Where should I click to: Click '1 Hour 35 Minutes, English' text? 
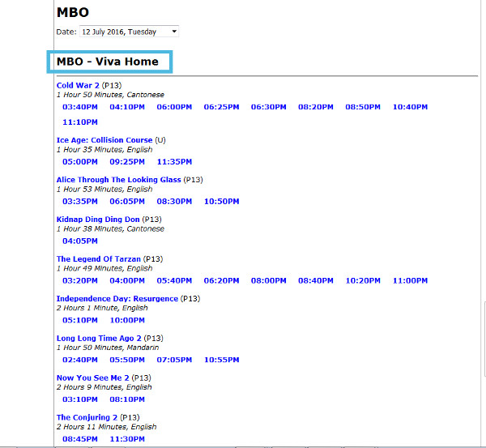pos(104,150)
